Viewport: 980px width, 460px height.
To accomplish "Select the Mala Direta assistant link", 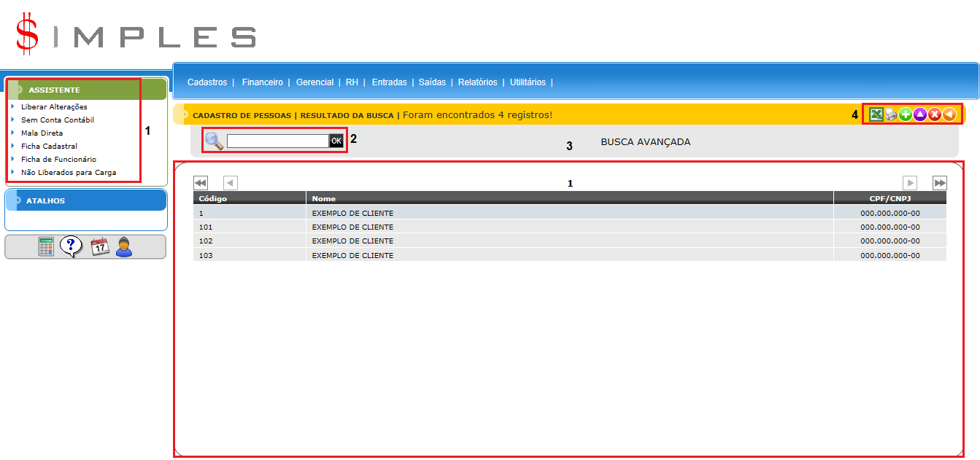I will [x=42, y=133].
